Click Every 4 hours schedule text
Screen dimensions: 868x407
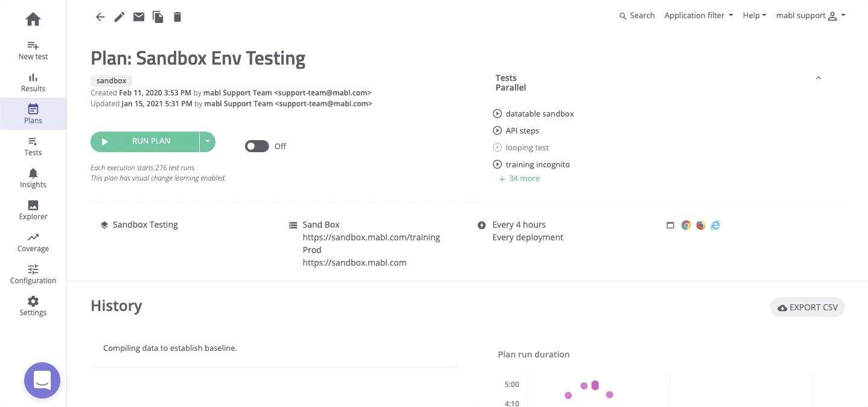(x=519, y=225)
